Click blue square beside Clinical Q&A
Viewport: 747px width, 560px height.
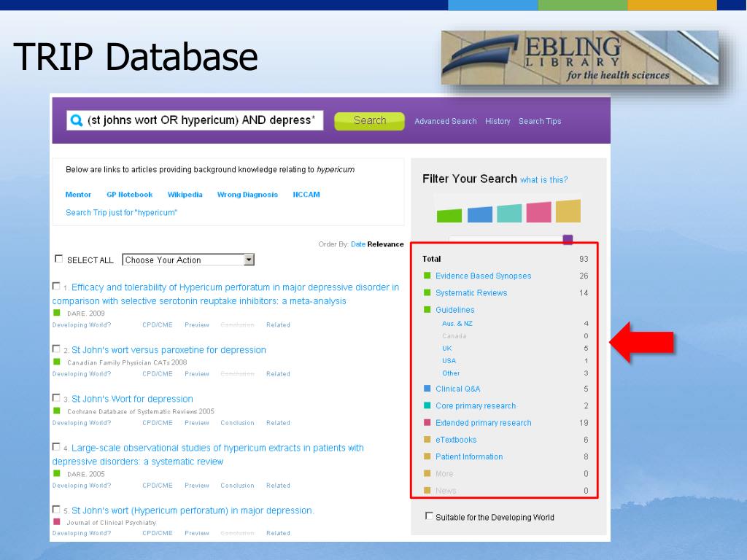coord(427,388)
